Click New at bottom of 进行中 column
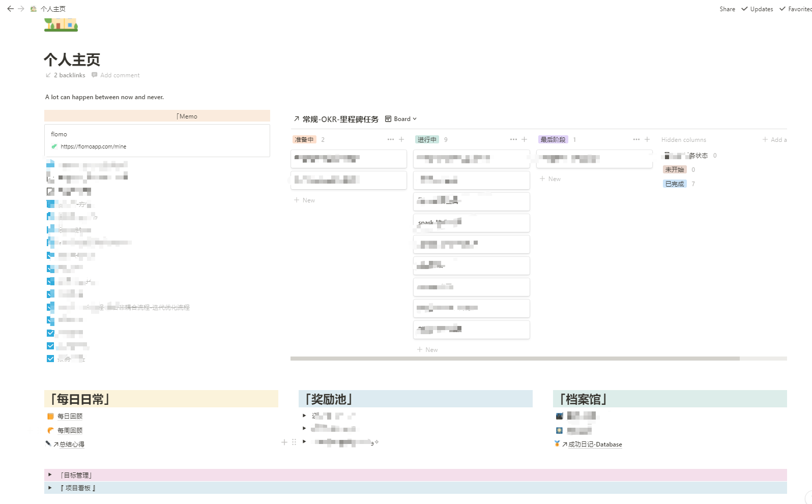Viewport: 812px width, 504px height. 428,350
